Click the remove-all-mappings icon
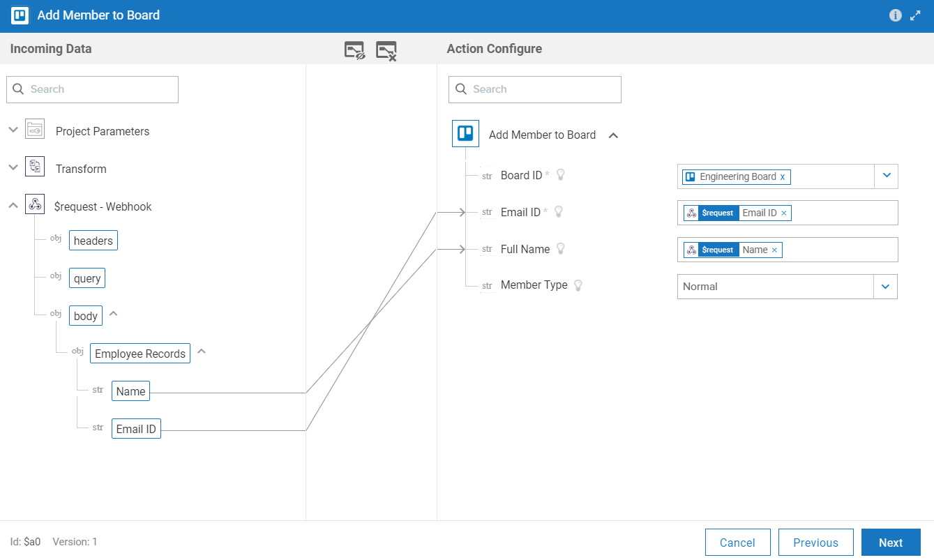The image size is (934, 560). 386,50
